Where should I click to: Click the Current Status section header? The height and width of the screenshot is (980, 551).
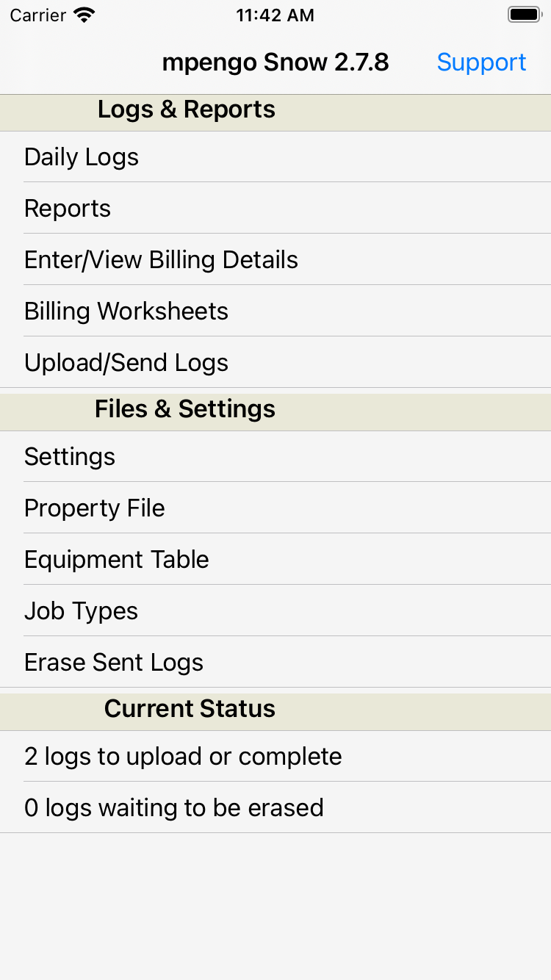click(190, 709)
